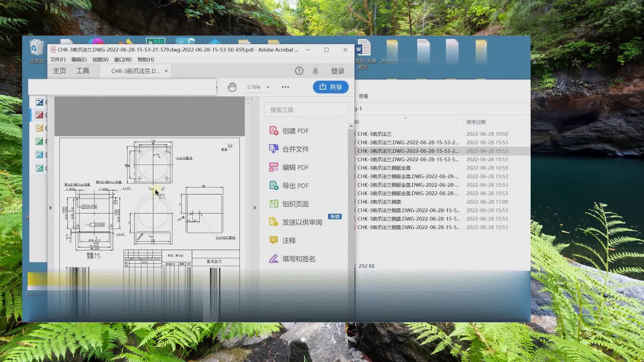The image size is (644, 362).
Task: Switch to the 主页 (Home) tab
Action: 59,71
